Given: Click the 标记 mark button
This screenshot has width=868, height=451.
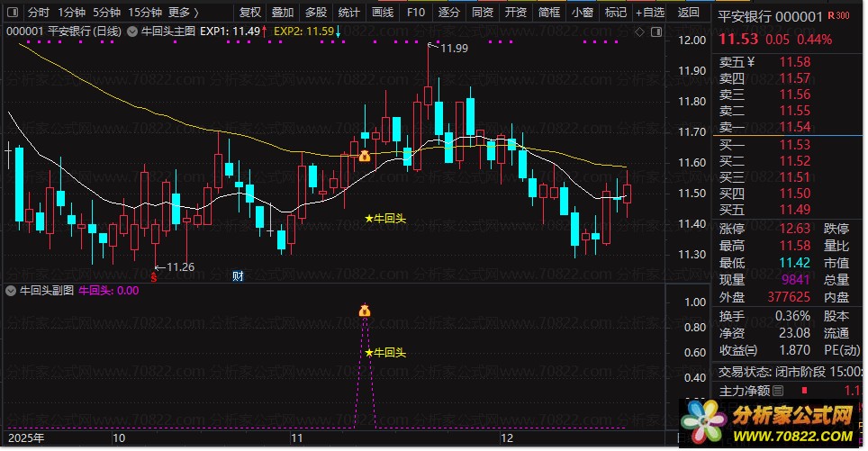Looking at the screenshot, I should pyautogui.click(x=615, y=13).
